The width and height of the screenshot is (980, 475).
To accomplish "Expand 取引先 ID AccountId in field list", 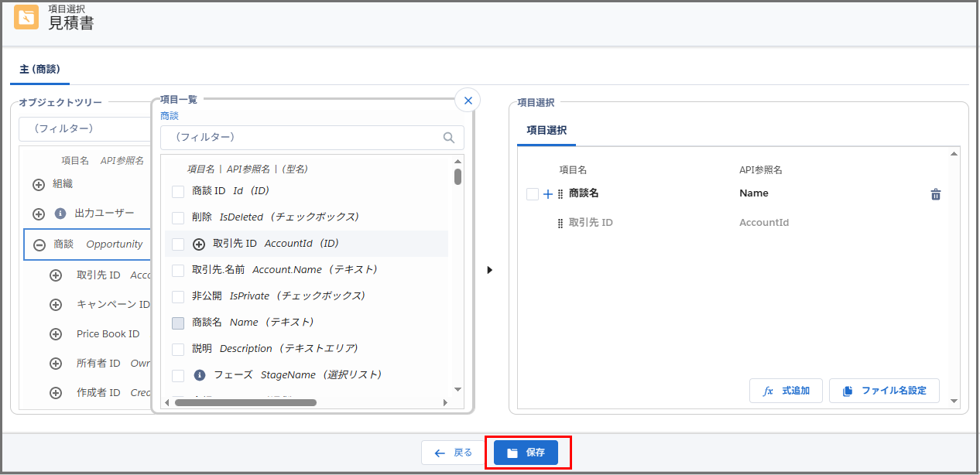I will point(199,243).
